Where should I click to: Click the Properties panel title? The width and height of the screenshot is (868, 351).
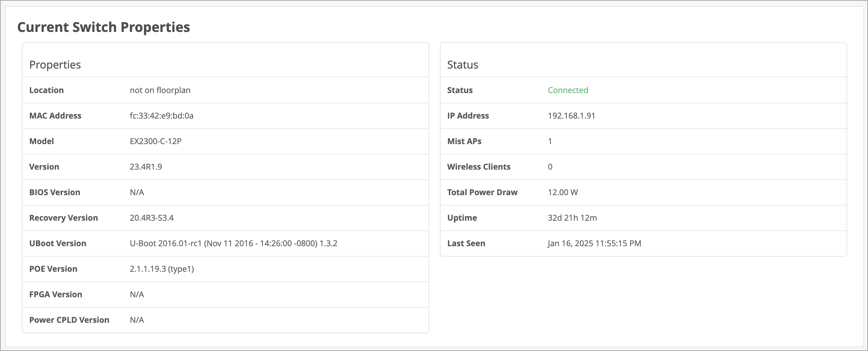55,64
